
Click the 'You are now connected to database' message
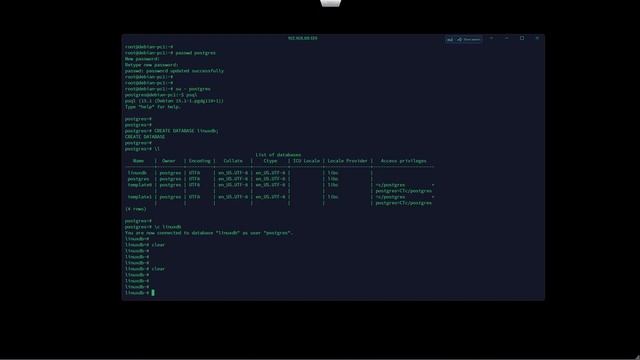point(209,233)
